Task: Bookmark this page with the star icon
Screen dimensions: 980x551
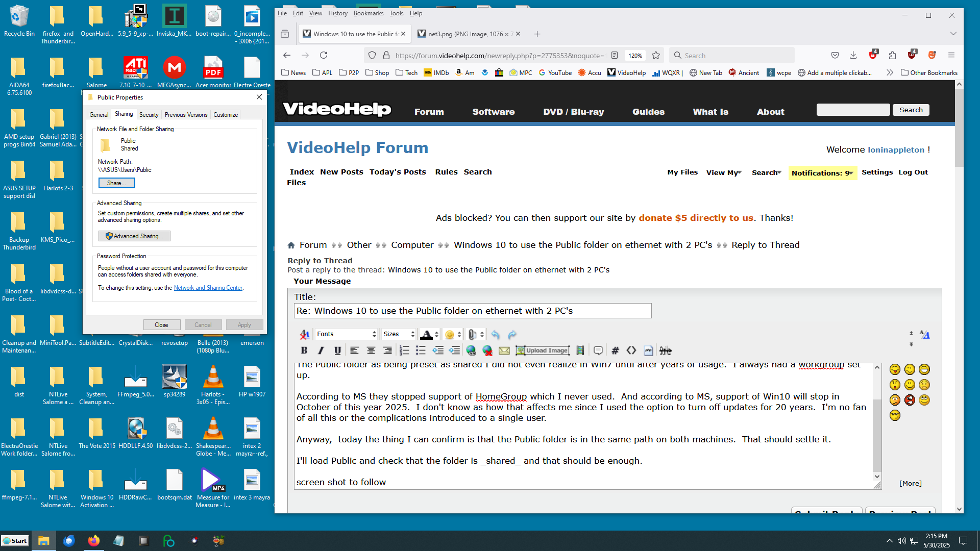Action: point(656,55)
